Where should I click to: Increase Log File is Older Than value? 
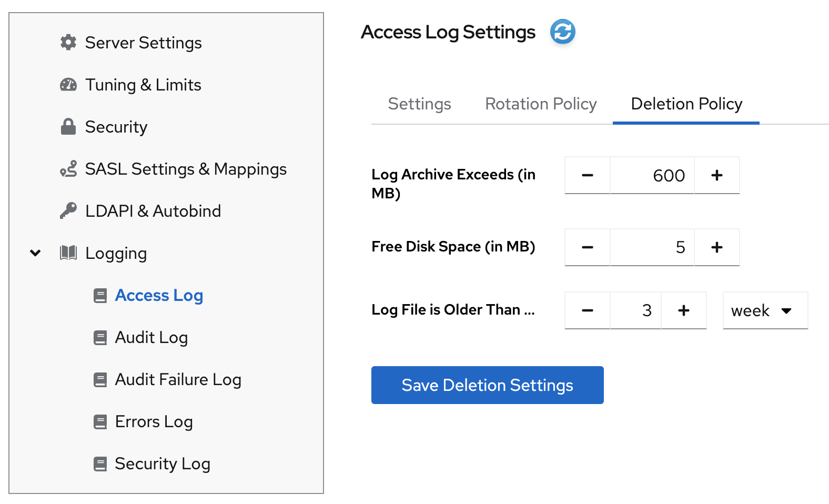tap(683, 311)
